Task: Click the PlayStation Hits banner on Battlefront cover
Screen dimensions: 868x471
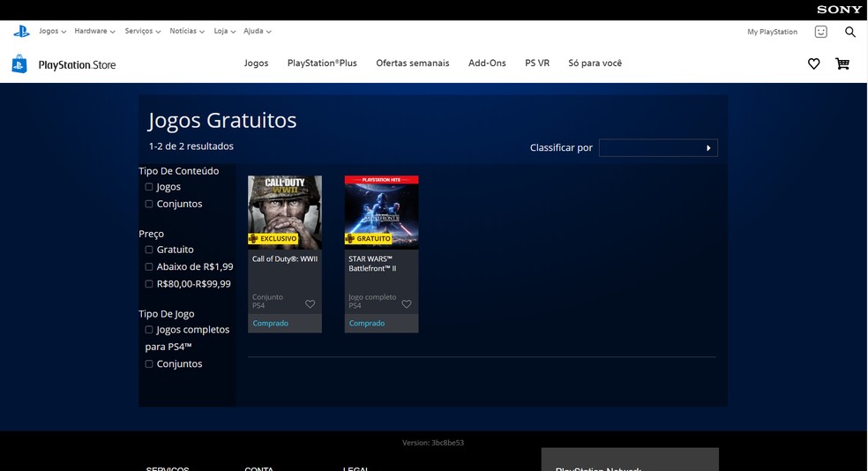Action: coord(381,180)
